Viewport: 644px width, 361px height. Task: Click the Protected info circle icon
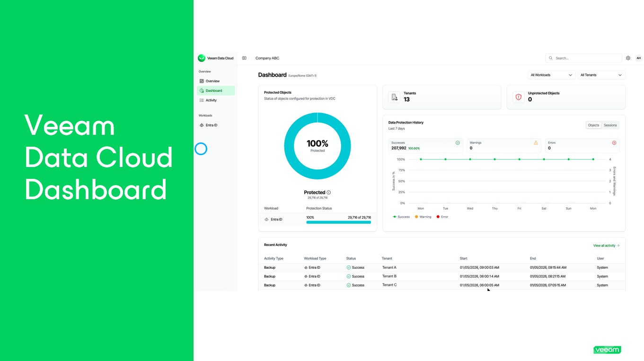coord(329,193)
